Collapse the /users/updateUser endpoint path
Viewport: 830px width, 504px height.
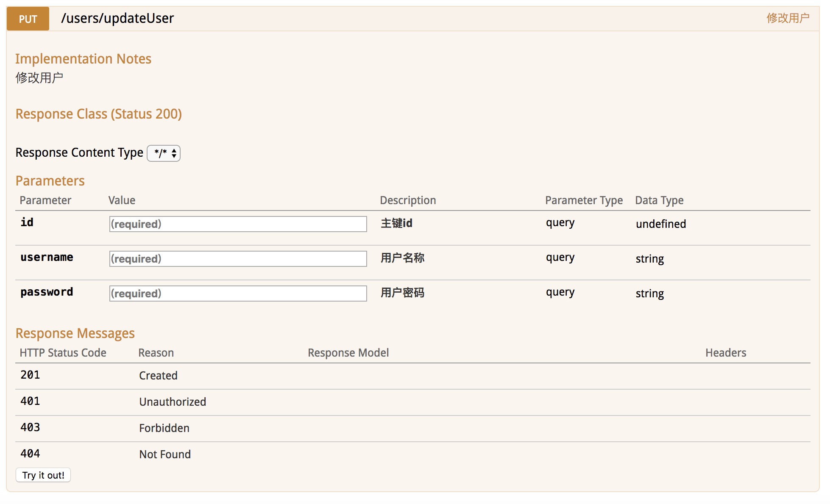117,18
